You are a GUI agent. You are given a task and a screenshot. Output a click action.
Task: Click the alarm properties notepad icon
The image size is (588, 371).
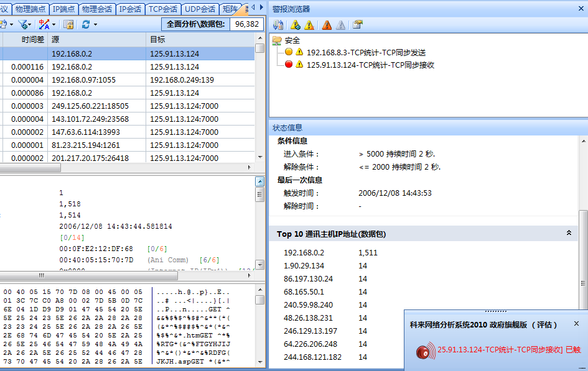pos(358,25)
